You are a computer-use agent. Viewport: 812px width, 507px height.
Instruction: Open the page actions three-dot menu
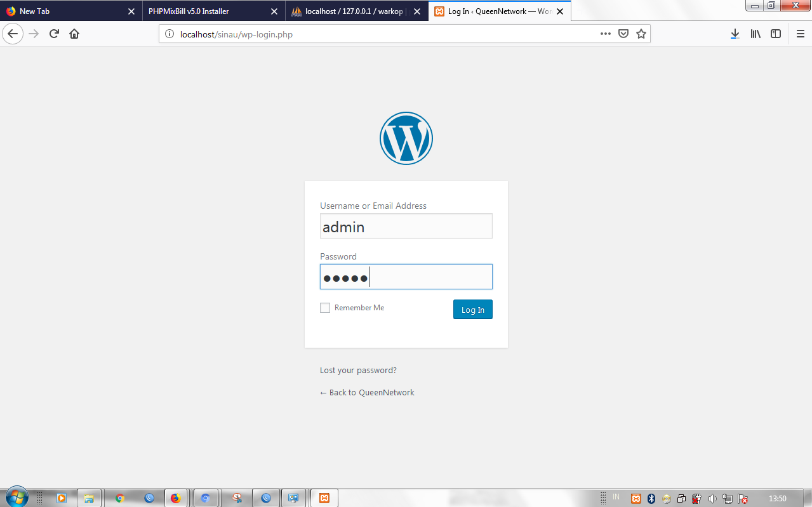point(606,34)
